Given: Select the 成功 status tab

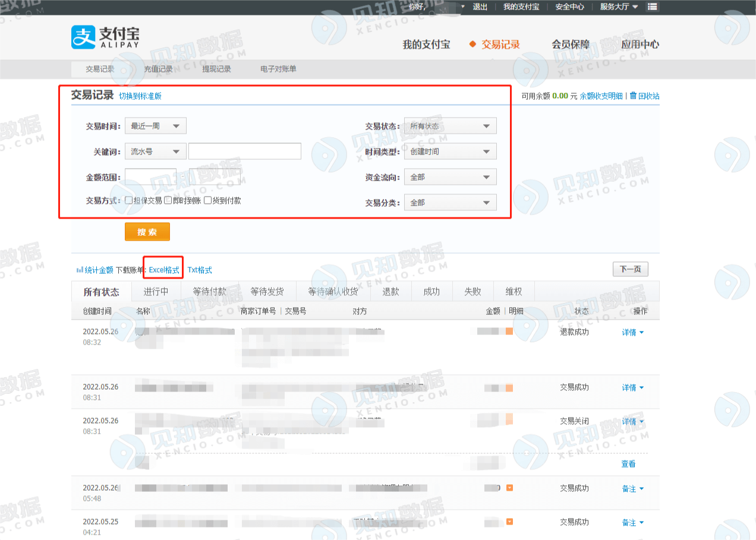Looking at the screenshot, I should 431,292.
